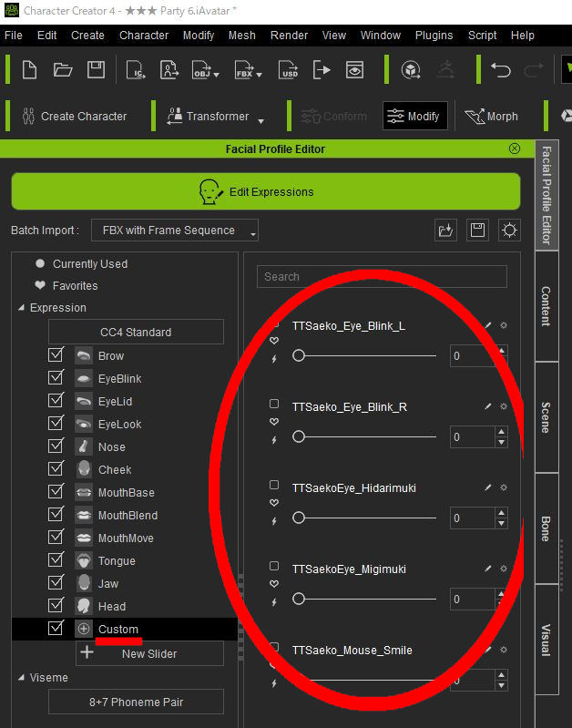Collapse the Expression tree section
Screen dimensions: 572x728
click(21, 307)
